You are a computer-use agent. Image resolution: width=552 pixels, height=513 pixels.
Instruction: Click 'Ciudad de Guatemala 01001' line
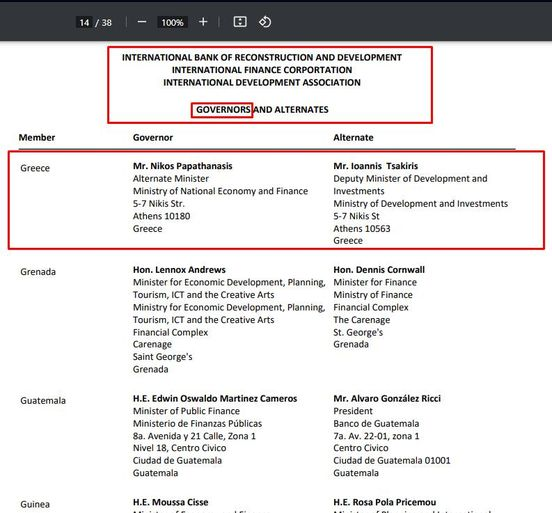[x=392, y=461]
